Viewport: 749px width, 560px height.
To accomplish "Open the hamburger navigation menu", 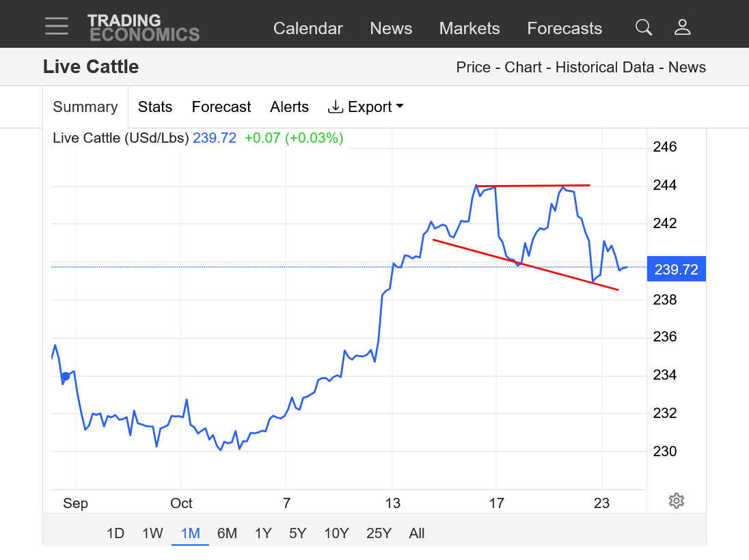I will [57, 26].
